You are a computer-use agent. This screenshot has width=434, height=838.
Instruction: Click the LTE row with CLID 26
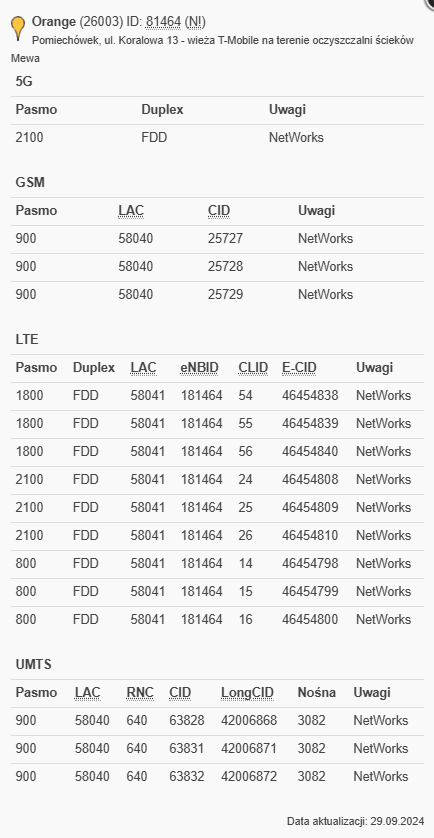217,536
